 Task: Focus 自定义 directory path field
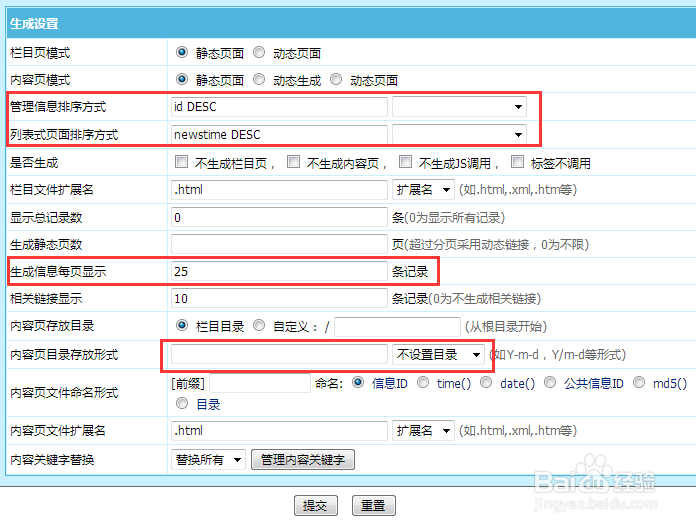tap(397, 327)
